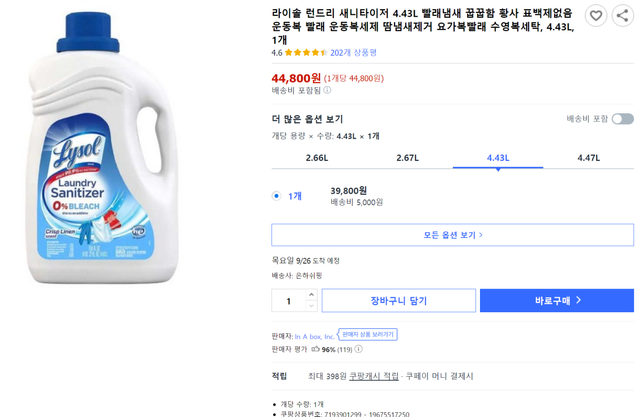Increase quantity with the up arrow
Screen dimensions: 640x417
[x=311, y=295]
